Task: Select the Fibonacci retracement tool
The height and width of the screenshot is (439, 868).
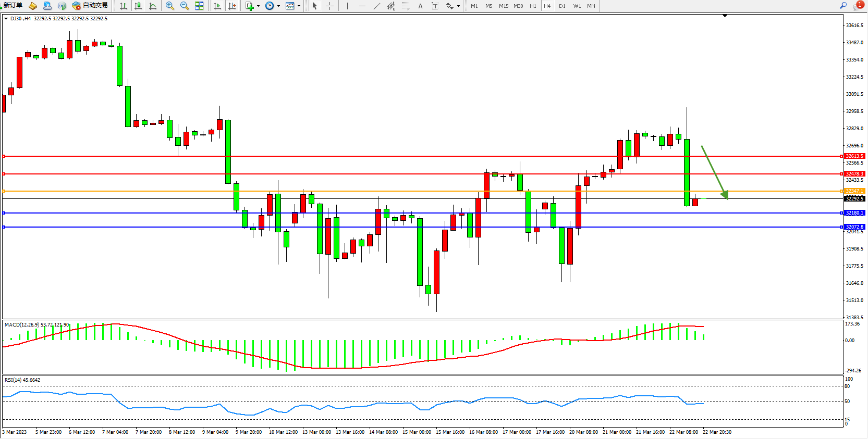Action: coord(406,6)
